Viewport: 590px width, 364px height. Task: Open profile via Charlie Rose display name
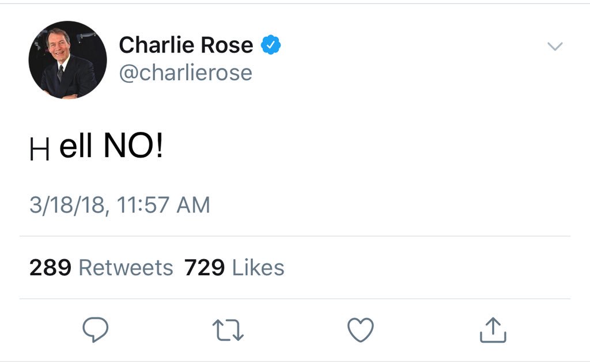coord(186,45)
